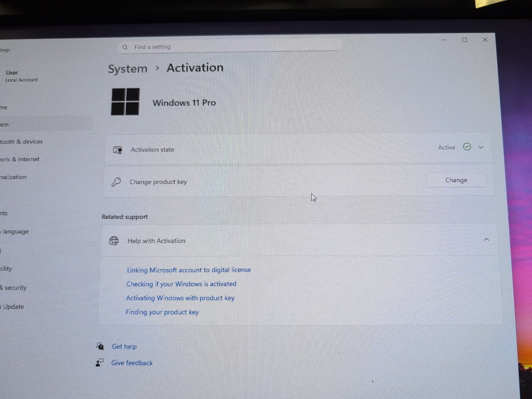This screenshot has height=399, width=532.
Task: Select Accessibility in sidebar
Action: [6, 269]
